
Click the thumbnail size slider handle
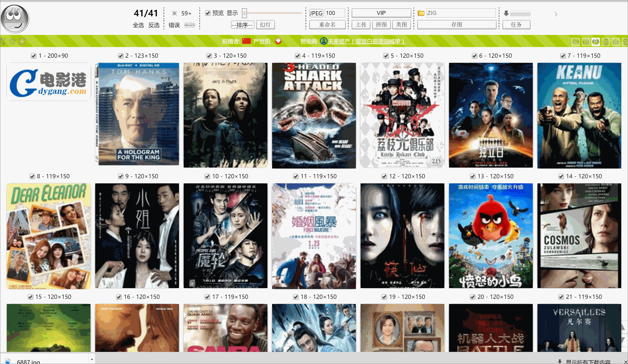[x=244, y=13]
